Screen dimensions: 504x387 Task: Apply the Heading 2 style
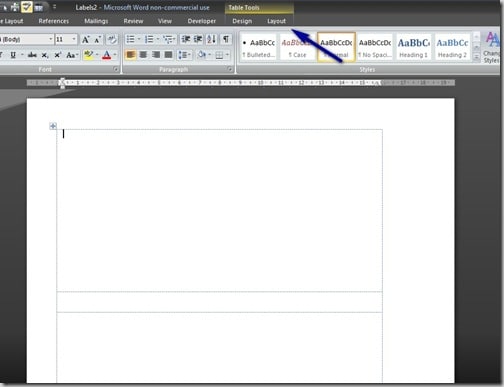pyautogui.click(x=452, y=47)
